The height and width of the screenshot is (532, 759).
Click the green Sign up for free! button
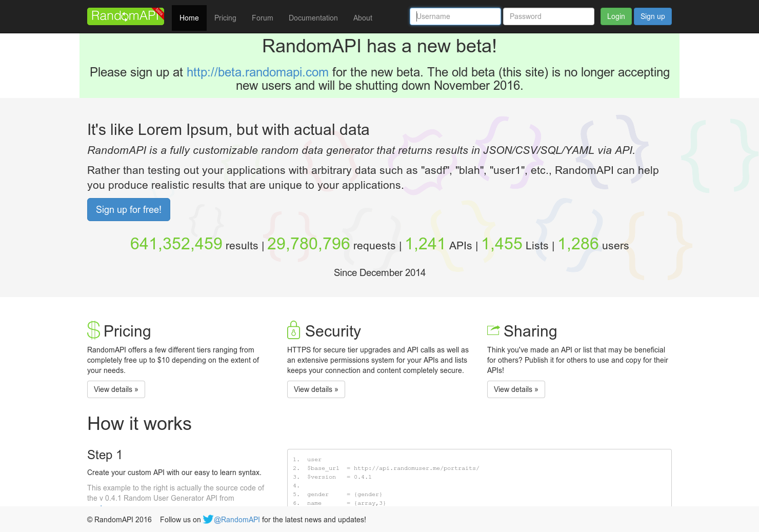128,209
